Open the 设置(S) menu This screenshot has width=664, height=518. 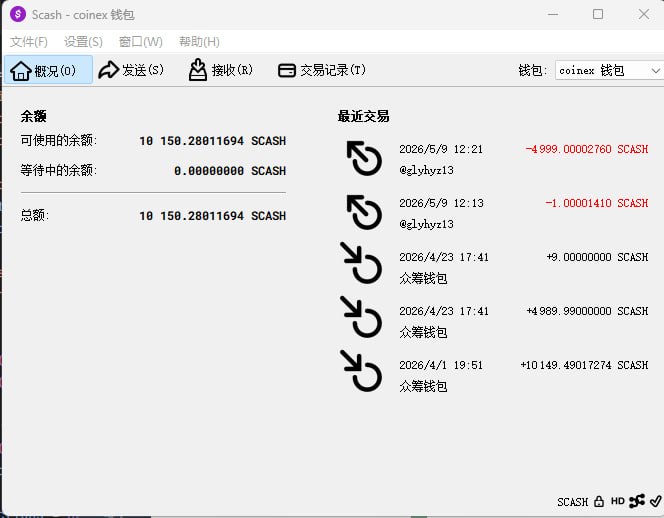tap(83, 42)
